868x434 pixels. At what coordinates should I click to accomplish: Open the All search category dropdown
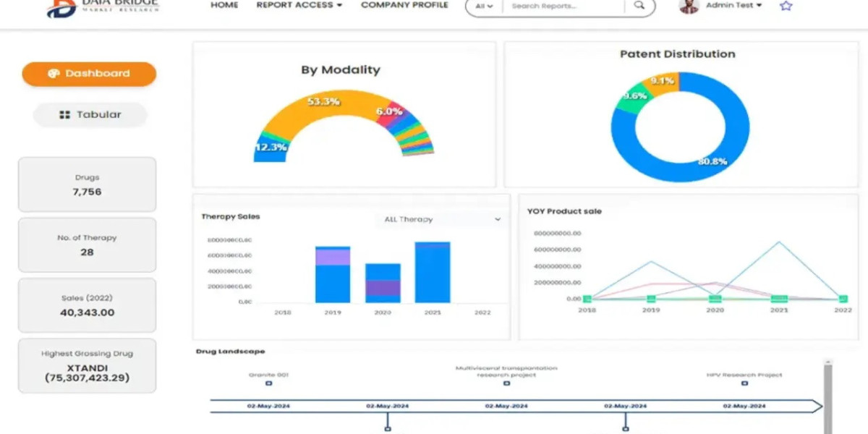click(x=483, y=7)
